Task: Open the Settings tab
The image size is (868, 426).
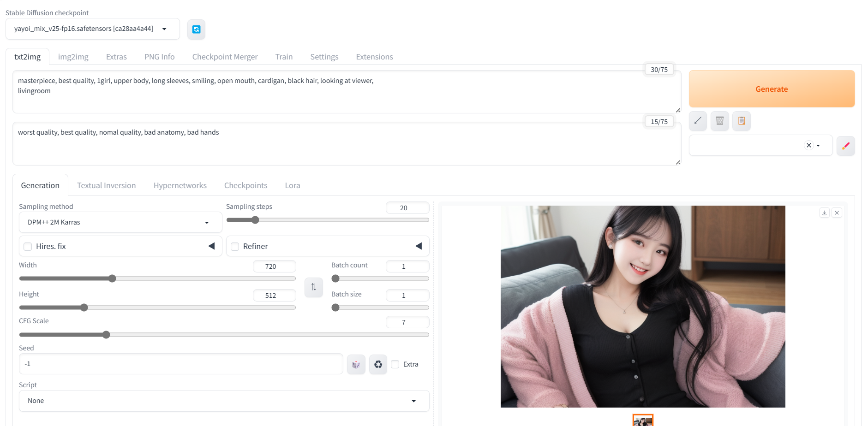Action: coord(324,57)
